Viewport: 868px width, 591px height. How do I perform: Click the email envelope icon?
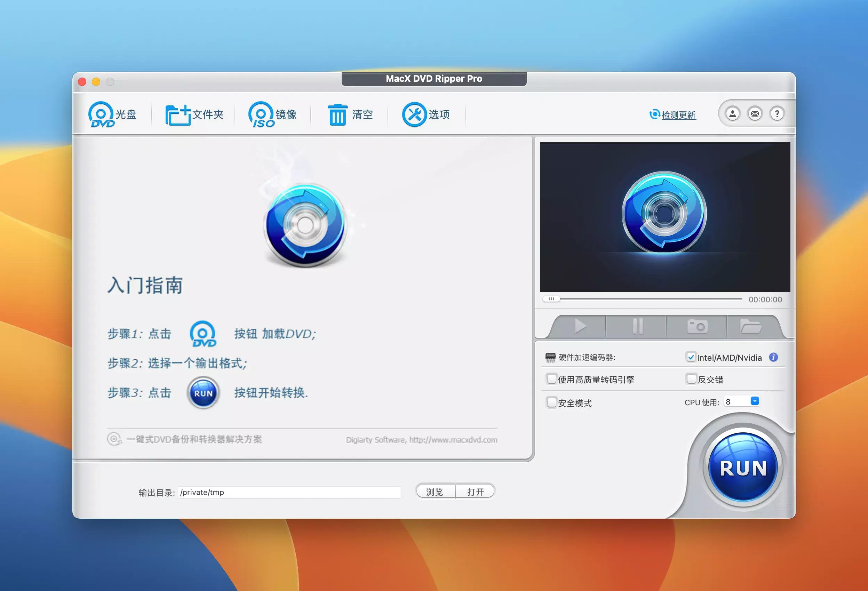tap(755, 113)
